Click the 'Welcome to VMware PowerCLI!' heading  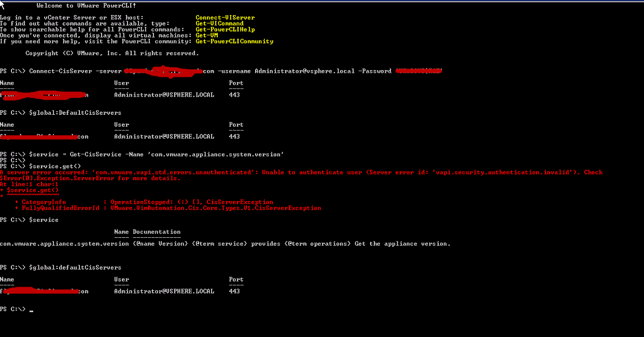click(86, 6)
